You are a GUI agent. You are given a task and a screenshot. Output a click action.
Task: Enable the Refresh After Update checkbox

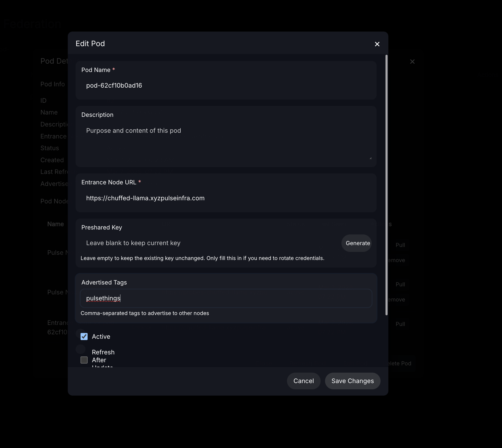click(x=84, y=360)
